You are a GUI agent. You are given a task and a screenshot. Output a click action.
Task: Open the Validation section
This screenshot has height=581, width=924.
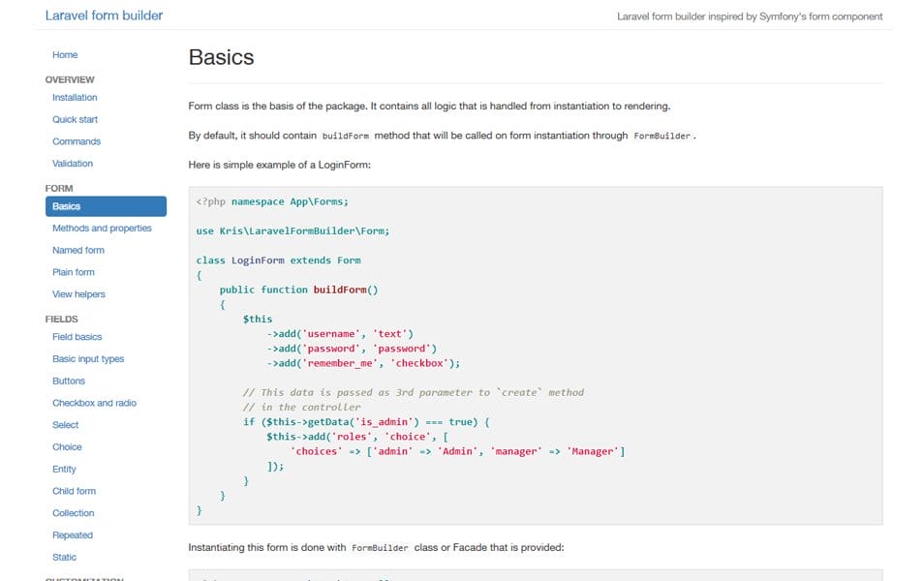tap(73, 164)
